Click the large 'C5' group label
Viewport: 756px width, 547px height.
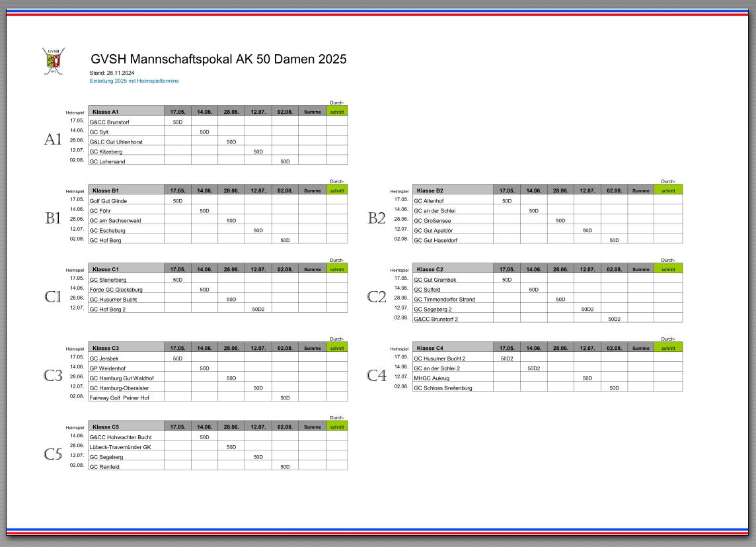click(x=53, y=454)
